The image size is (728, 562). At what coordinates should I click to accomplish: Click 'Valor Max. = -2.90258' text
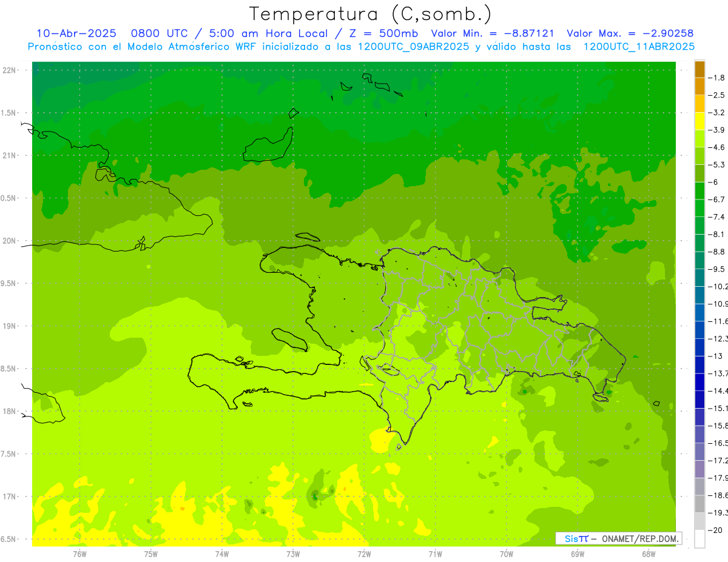pos(630,33)
